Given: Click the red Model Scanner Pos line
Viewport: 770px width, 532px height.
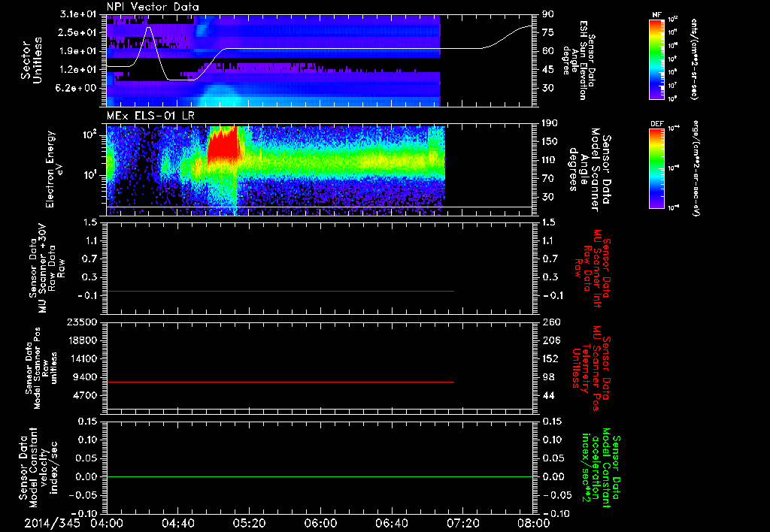Looking at the screenshot, I should [280, 382].
